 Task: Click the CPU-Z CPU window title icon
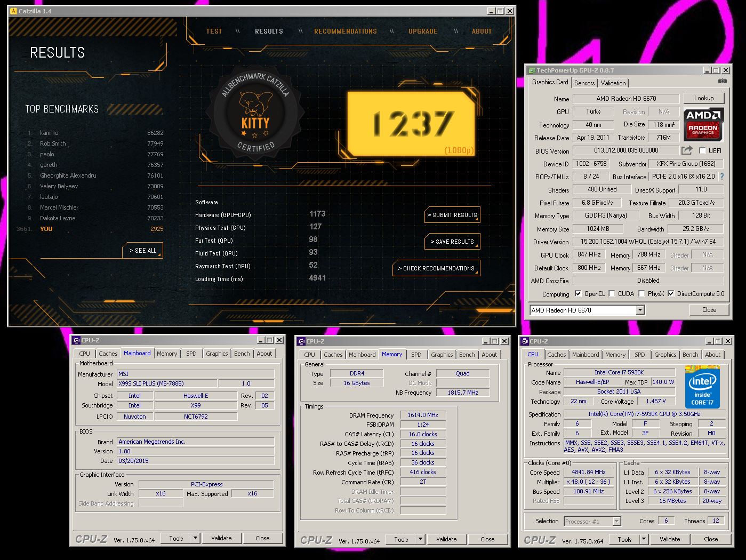point(524,341)
